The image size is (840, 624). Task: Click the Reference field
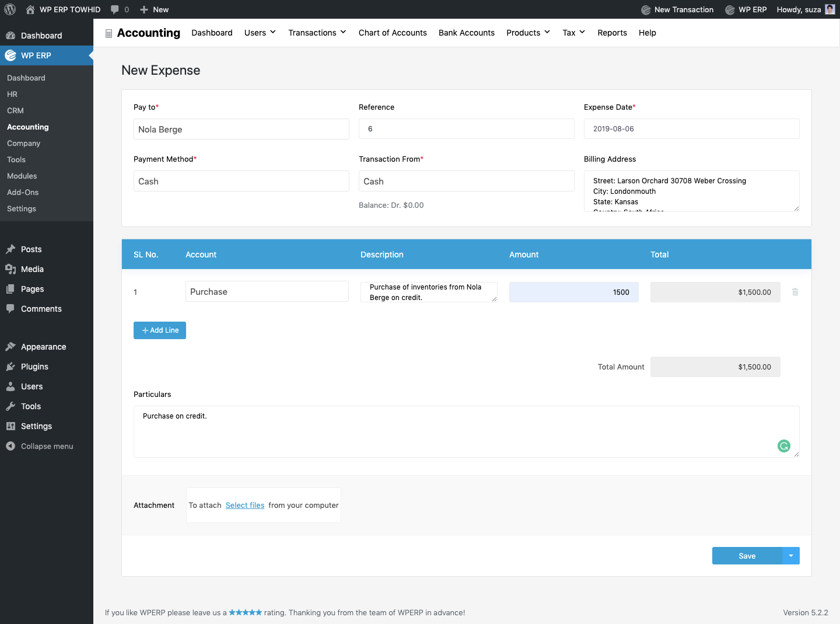tap(467, 129)
